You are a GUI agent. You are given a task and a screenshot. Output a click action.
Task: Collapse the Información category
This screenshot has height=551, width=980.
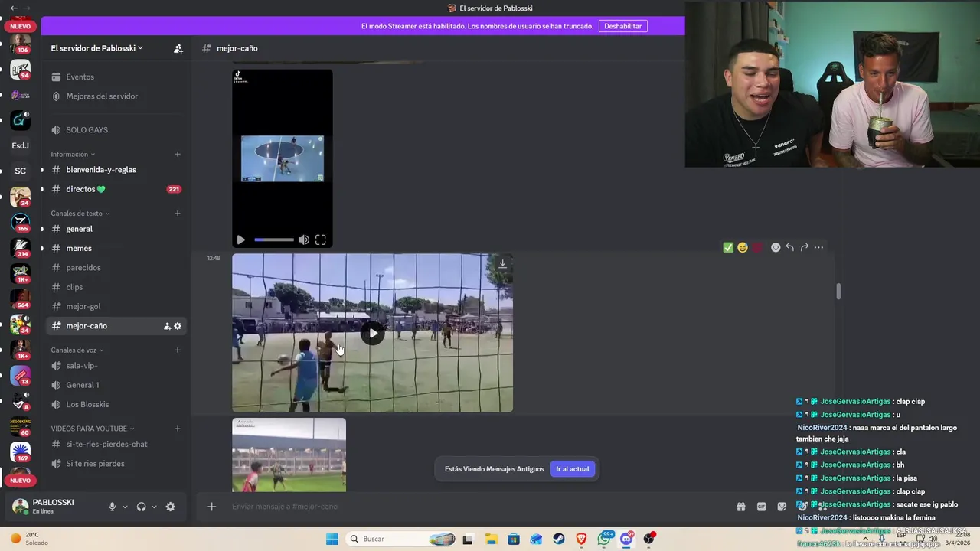coord(73,154)
